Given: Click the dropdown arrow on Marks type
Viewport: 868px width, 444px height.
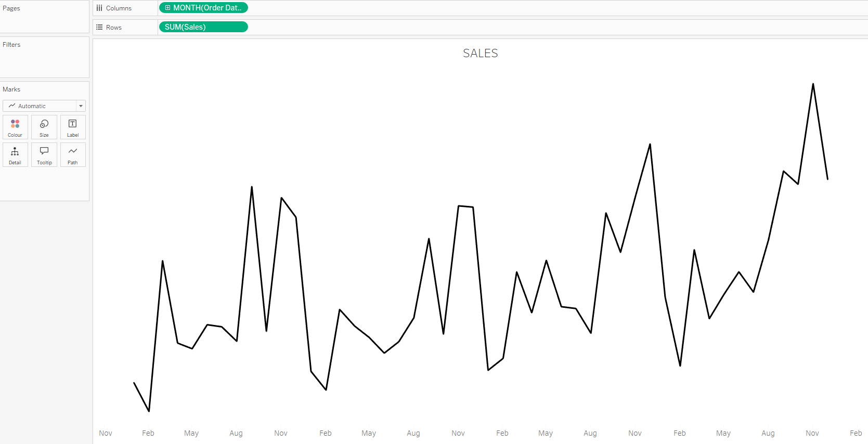Looking at the screenshot, I should tap(81, 106).
